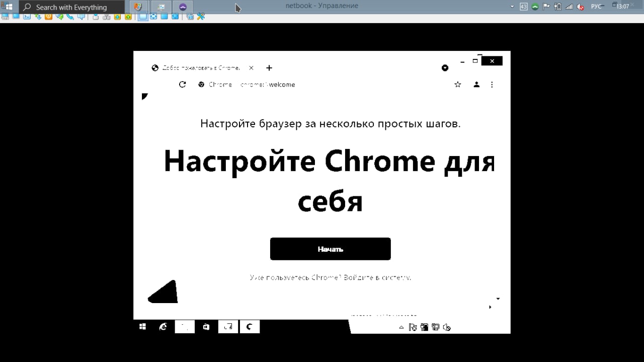Click the wrench and screwdriver settings icon
The height and width of the screenshot is (362, 644).
(x=200, y=17)
